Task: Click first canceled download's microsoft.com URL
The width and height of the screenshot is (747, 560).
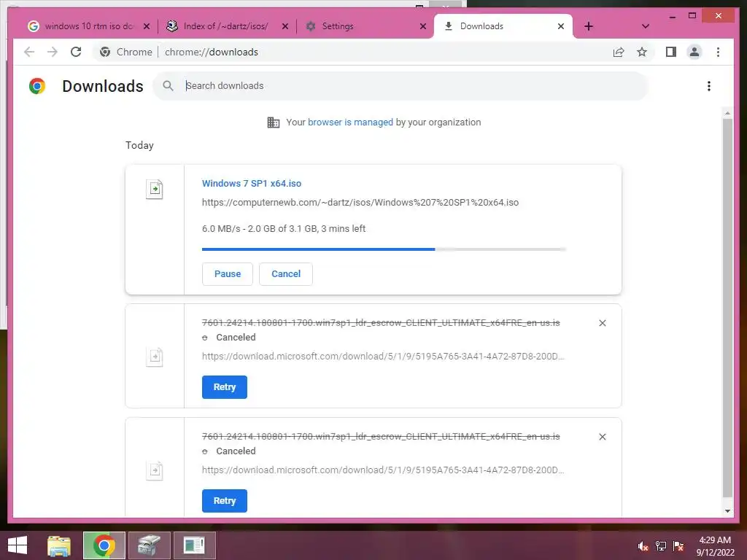Action: (x=383, y=356)
